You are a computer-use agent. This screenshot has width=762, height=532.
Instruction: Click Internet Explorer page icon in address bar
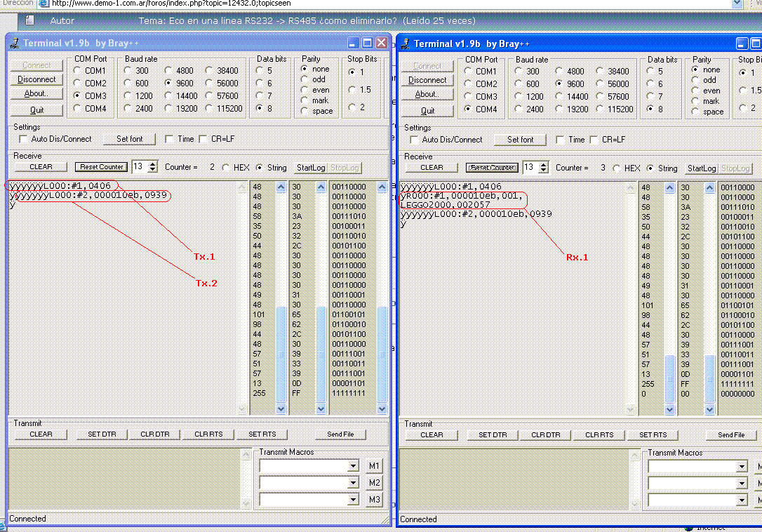[x=44, y=4]
